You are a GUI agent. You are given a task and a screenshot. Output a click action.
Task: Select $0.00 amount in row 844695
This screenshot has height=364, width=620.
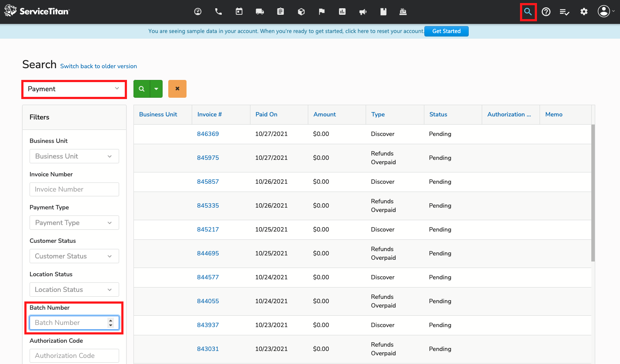click(x=321, y=254)
